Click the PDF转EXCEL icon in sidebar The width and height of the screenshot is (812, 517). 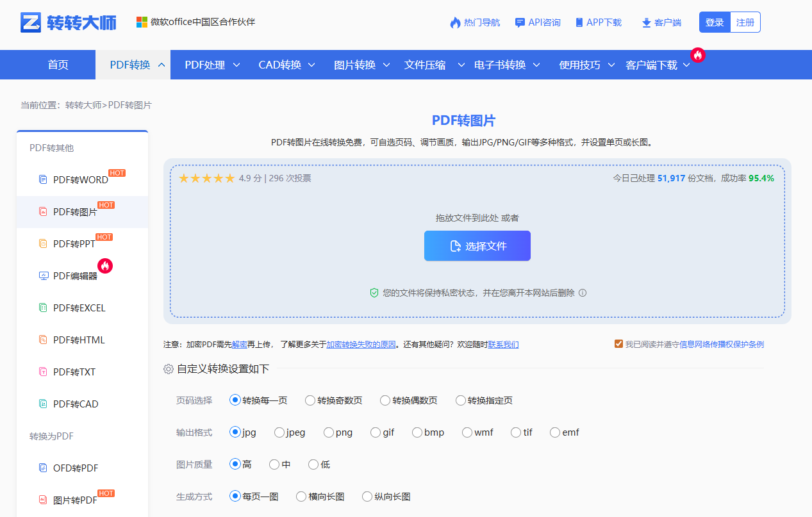(44, 308)
